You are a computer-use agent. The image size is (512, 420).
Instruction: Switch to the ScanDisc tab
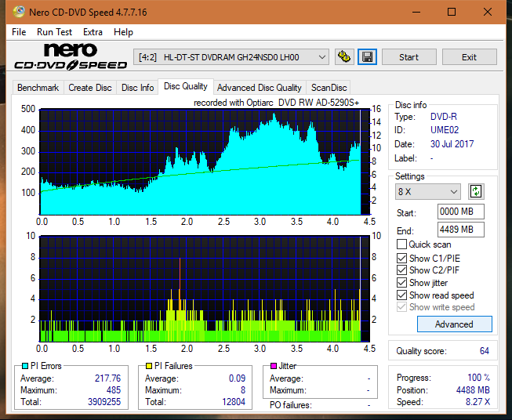(x=329, y=88)
